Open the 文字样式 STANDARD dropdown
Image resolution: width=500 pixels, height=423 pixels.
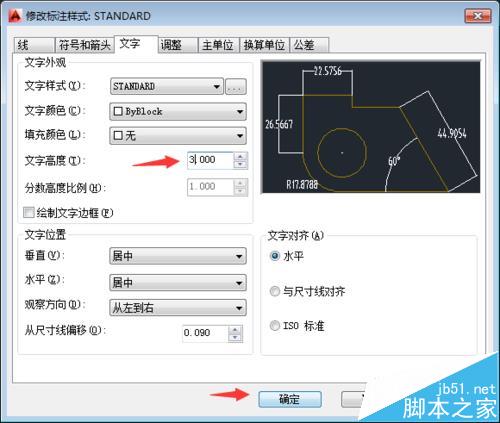(x=167, y=87)
